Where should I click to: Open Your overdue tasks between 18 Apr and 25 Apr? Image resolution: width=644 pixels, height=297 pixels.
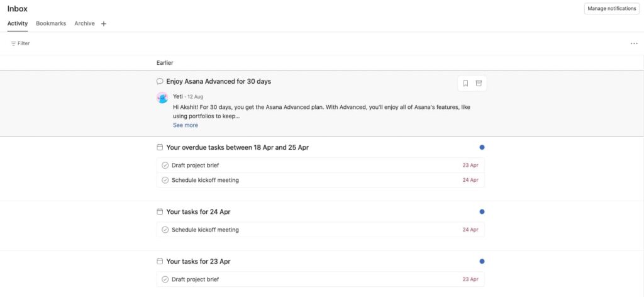[237, 147]
